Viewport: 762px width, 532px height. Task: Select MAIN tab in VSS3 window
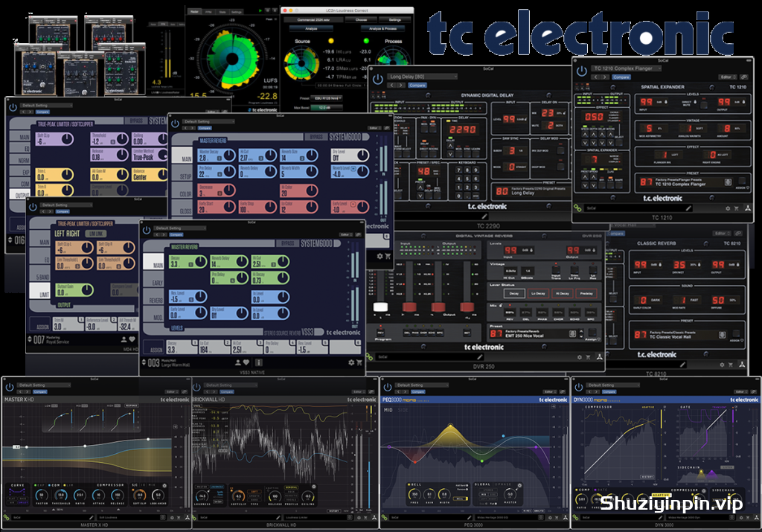155,263
